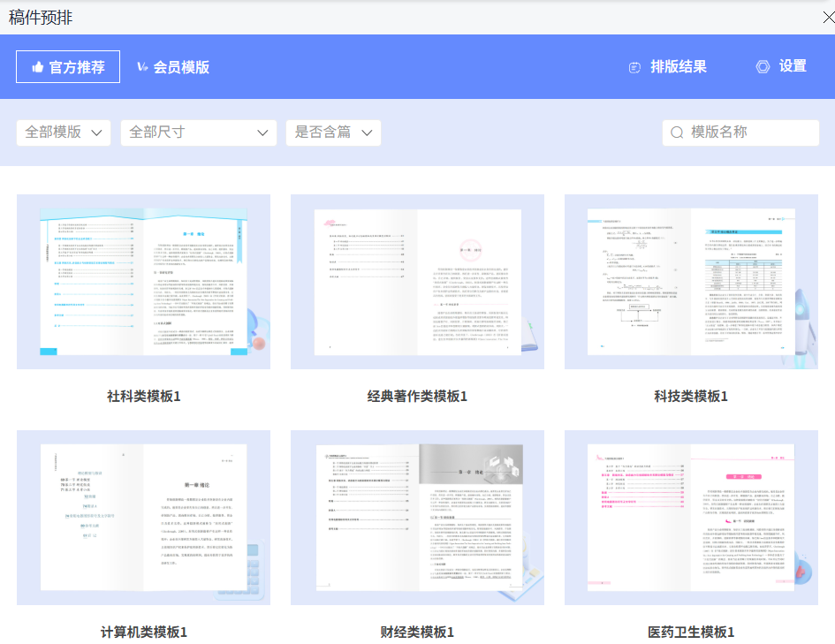Open the 全部模版 dropdown
The width and height of the screenshot is (835, 644).
tap(63, 133)
